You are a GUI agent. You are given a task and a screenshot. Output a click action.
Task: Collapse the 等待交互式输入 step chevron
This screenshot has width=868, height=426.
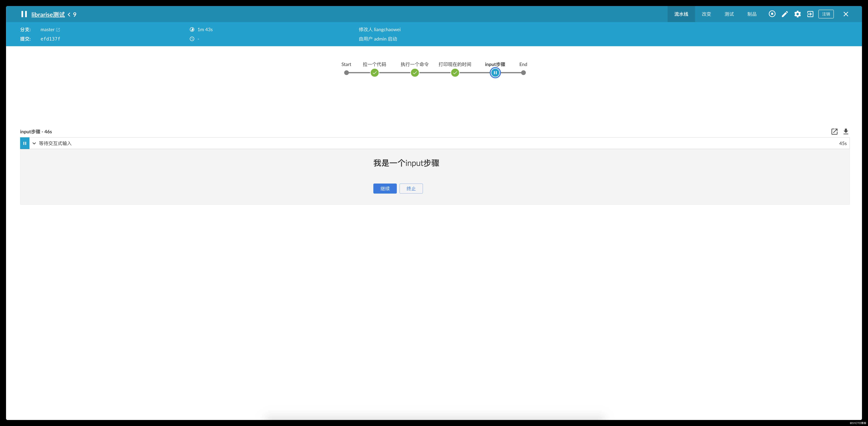pyautogui.click(x=34, y=143)
